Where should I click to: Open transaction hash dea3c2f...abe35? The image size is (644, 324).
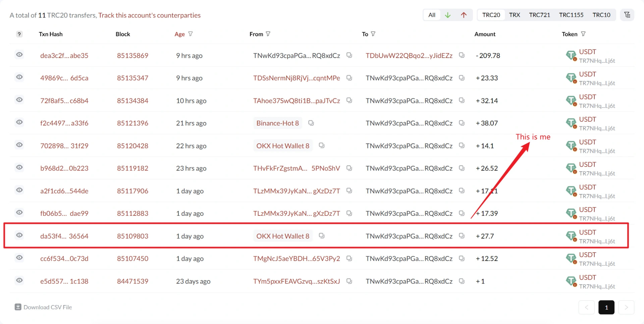tap(64, 56)
